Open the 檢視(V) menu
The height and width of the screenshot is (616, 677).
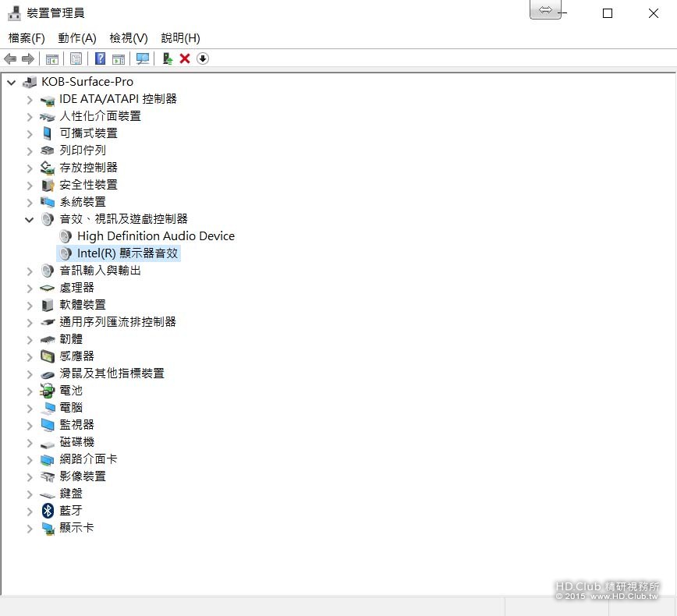129,38
